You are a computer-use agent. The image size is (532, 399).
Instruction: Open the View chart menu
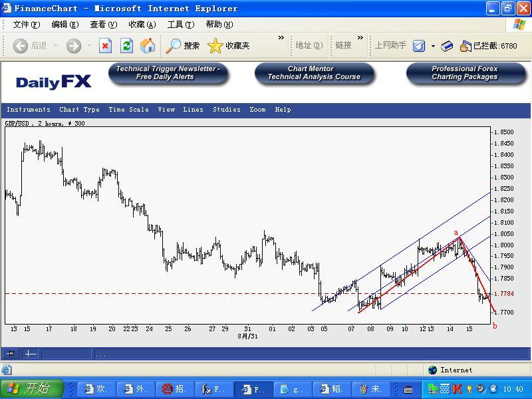tap(166, 110)
